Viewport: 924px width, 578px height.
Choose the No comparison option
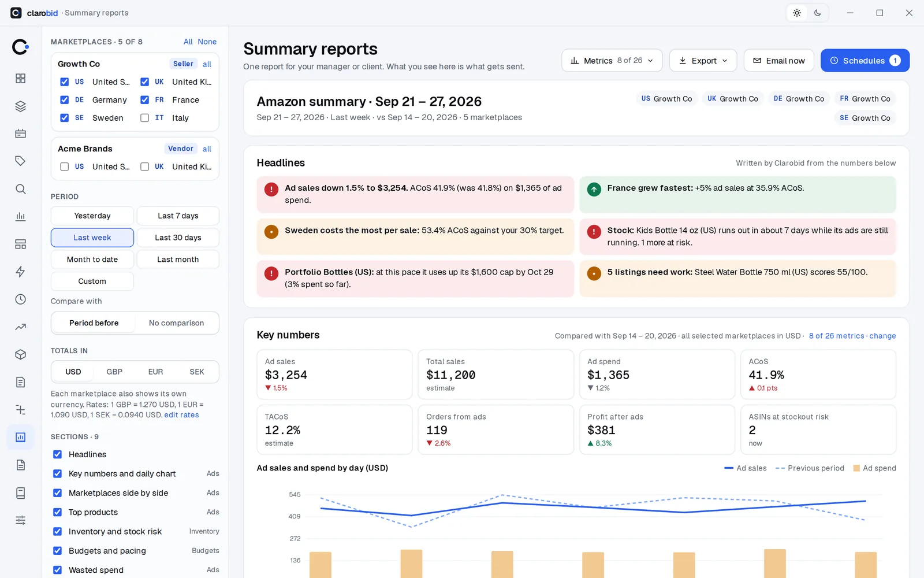tap(176, 323)
